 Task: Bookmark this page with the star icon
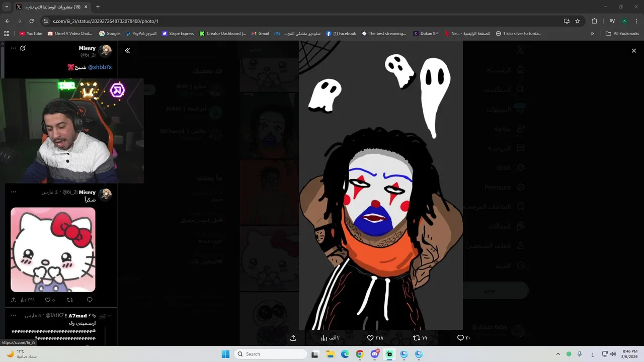[578, 21]
